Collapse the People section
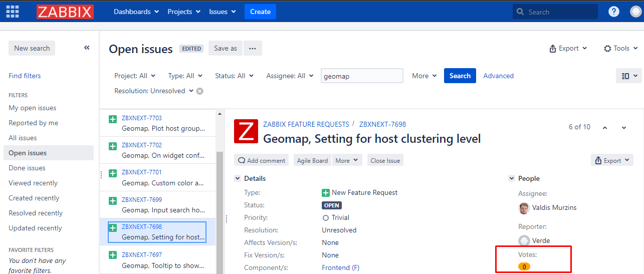This screenshot has height=274, width=644. tap(511, 178)
